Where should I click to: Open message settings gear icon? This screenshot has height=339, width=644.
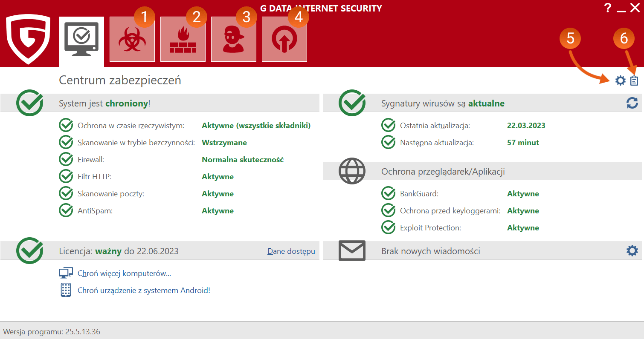pyautogui.click(x=632, y=251)
